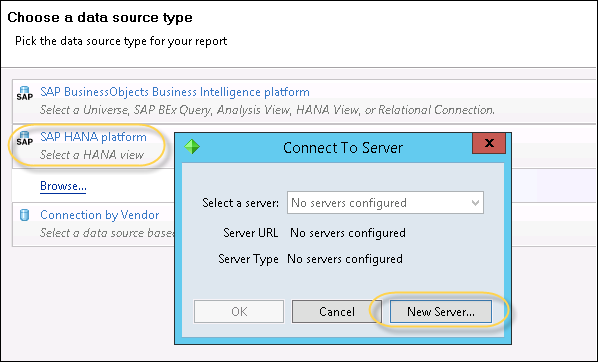Click the Connection by Vendor database icon
Viewport: 598px width, 362px height.
click(24, 215)
